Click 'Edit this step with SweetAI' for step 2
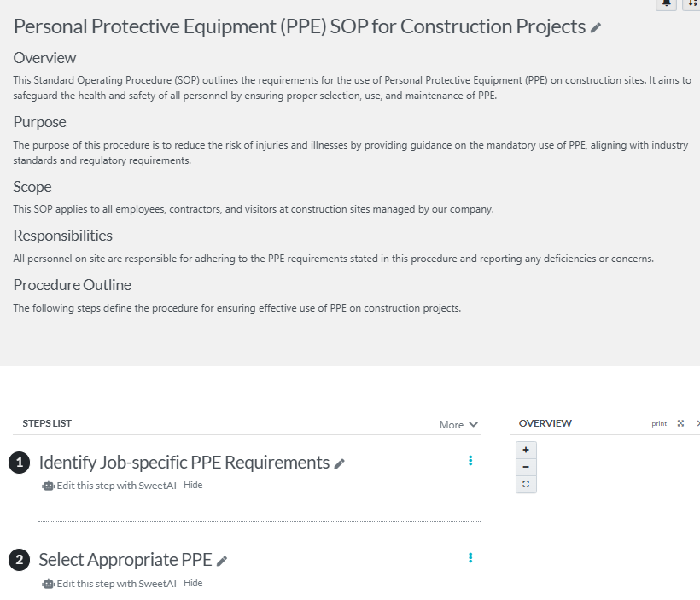 pos(116,584)
